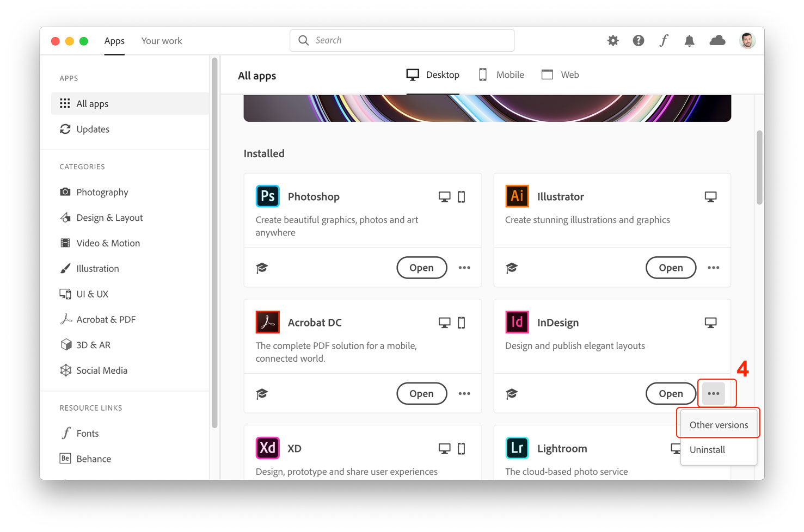Click the XD app icon
This screenshot has height=532, width=804.
click(267, 448)
